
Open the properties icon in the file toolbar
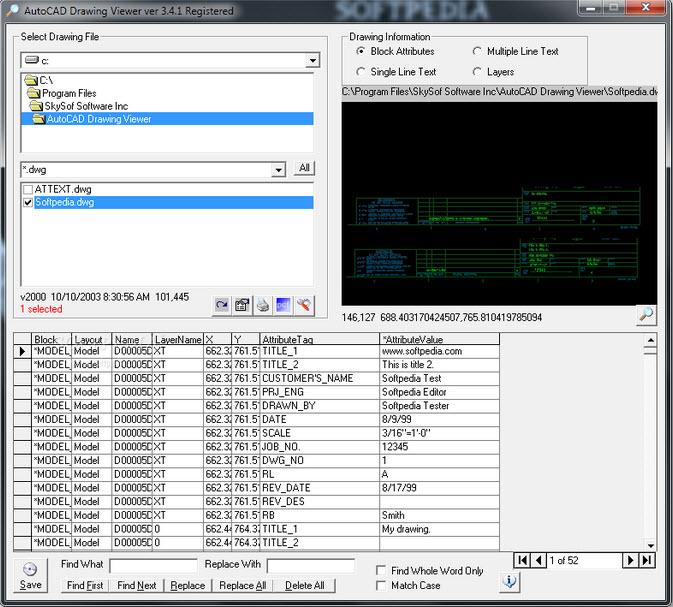pyautogui.click(x=242, y=305)
